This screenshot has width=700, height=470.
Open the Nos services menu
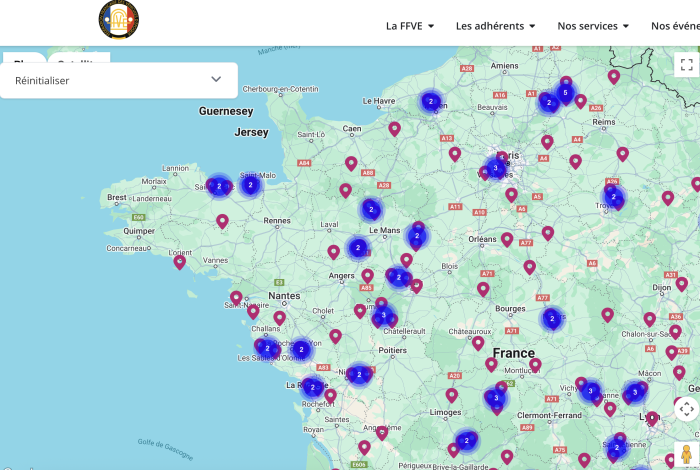point(593,26)
